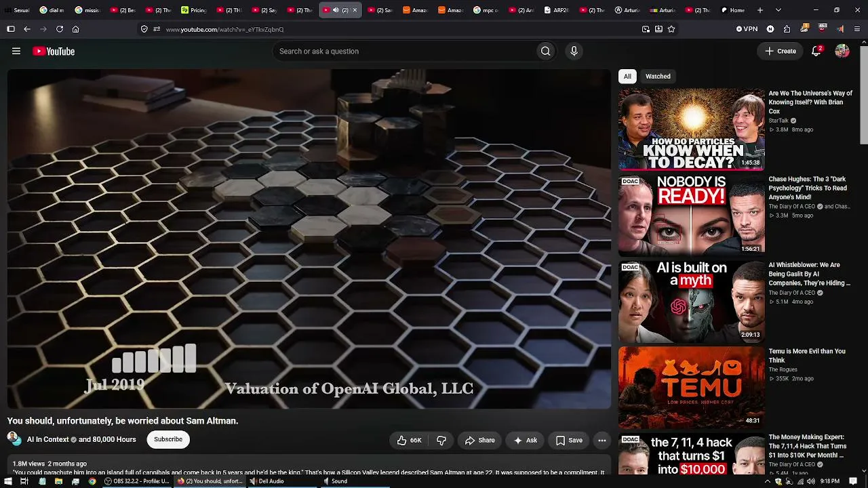Open the TEMU video thumbnail
868x488 pixels.
pyautogui.click(x=691, y=387)
